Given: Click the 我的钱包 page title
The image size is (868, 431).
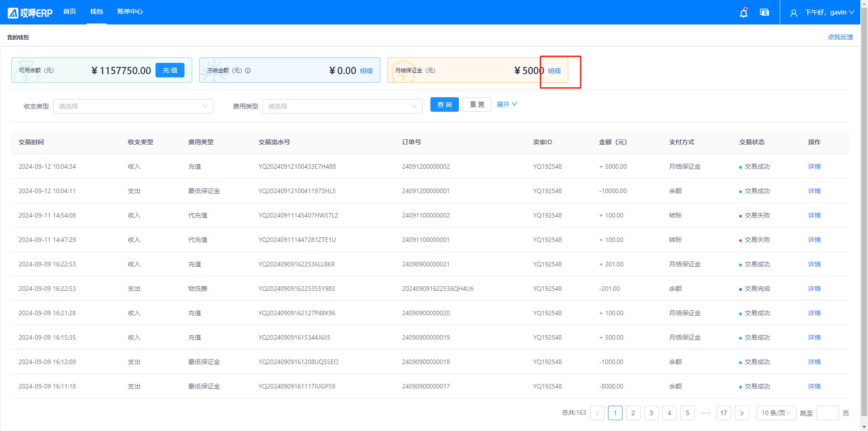Looking at the screenshot, I should point(18,37).
